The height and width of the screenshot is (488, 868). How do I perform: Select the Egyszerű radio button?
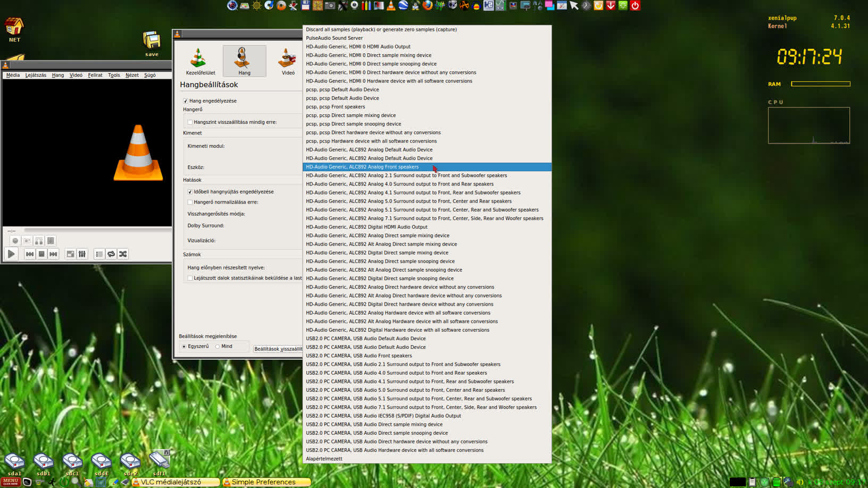184,347
